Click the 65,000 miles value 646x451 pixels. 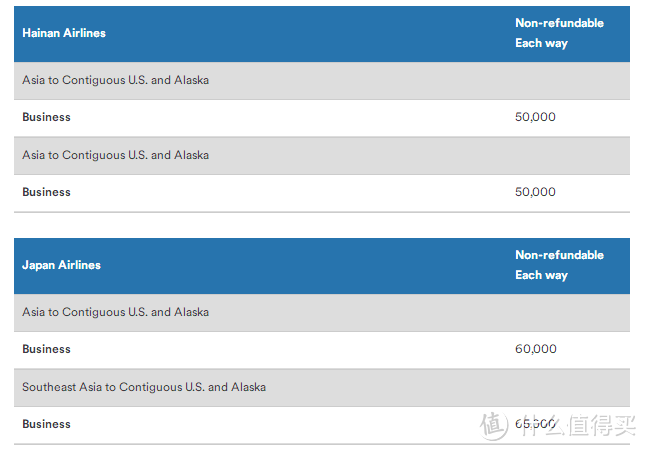535,424
